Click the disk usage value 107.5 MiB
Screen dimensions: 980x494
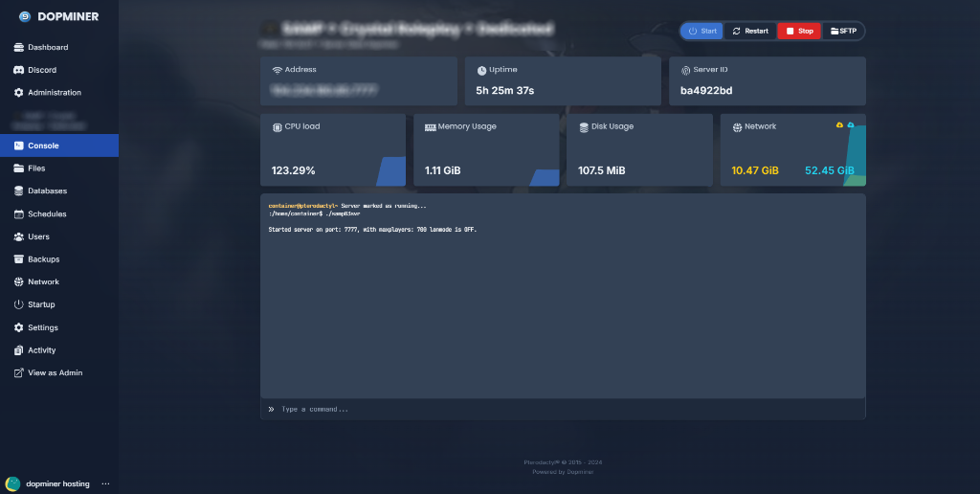pyautogui.click(x=601, y=170)
